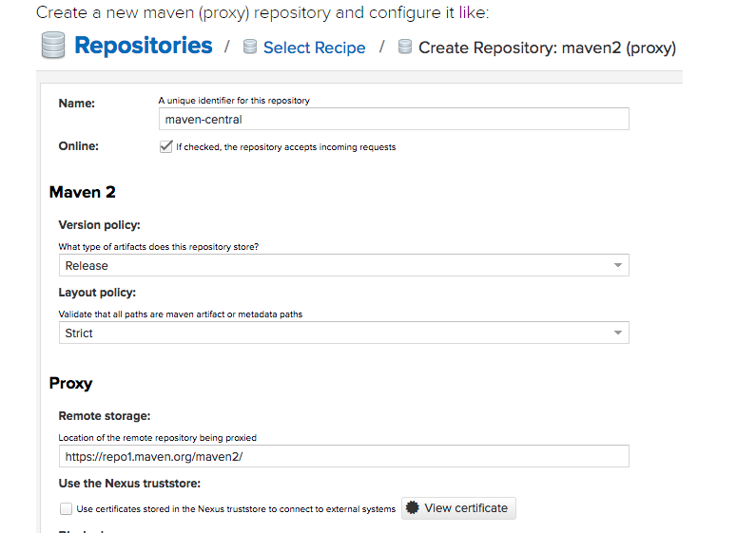Click the seal icon on View certificate
The width and height of the screenshot is (756, 533).
(412, 508)
